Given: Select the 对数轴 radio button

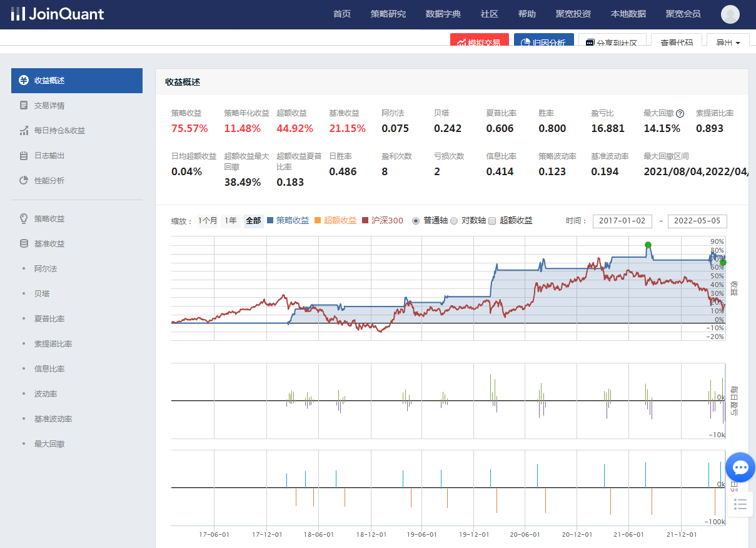Looking at the screenshot, I should tap(454, 221).
